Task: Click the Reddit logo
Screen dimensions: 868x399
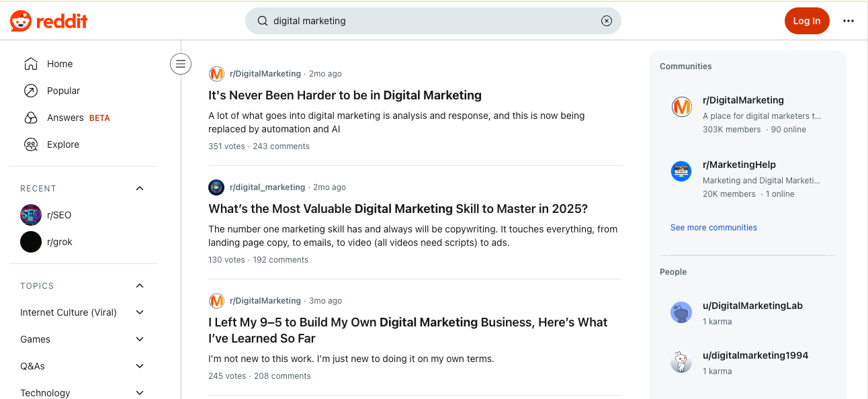Action: pos(49,20)
